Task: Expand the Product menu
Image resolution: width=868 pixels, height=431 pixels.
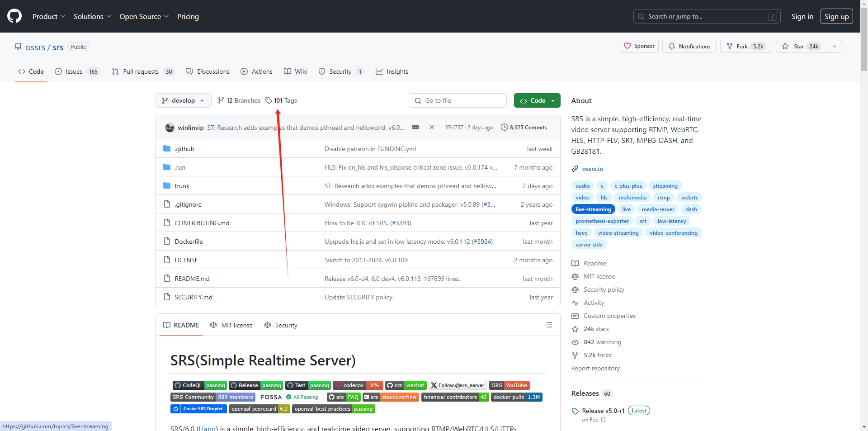Action: [49, 16]
